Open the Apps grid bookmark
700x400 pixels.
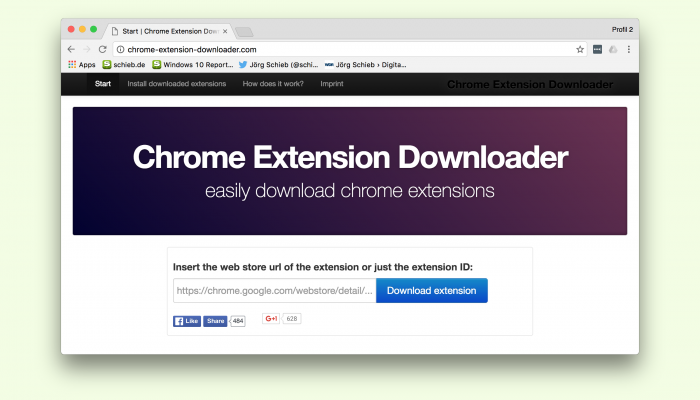click(82, 65)
